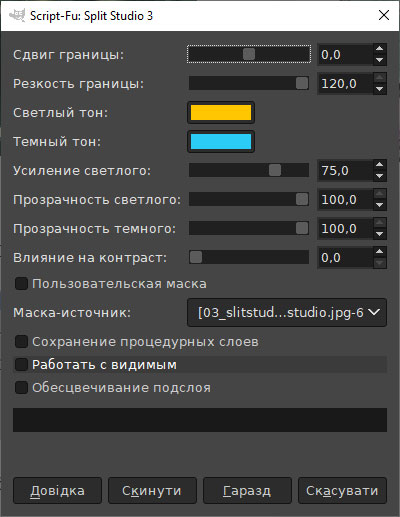Open the Маска-источник dropdown
This screenshot has height=517, width=400.
[287, 313]
